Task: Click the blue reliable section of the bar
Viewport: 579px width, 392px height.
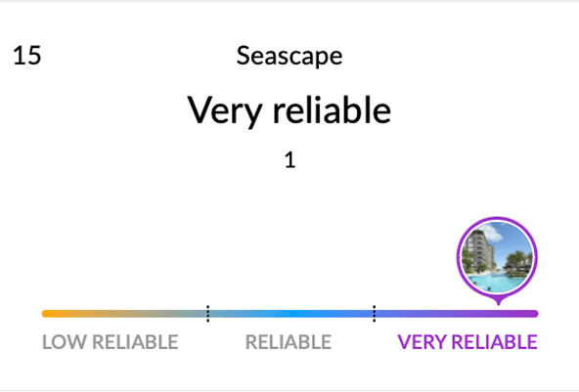Action: click(291, 314)
